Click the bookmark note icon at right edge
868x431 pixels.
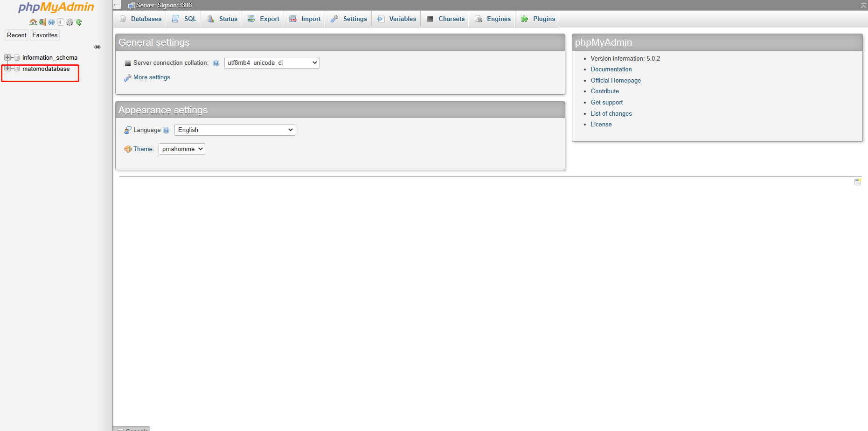[x=857, y=182]
